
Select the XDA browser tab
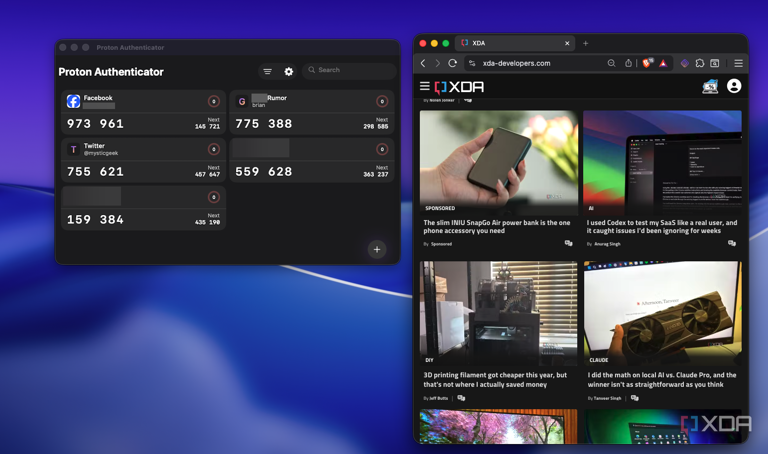tap(515, 43)
